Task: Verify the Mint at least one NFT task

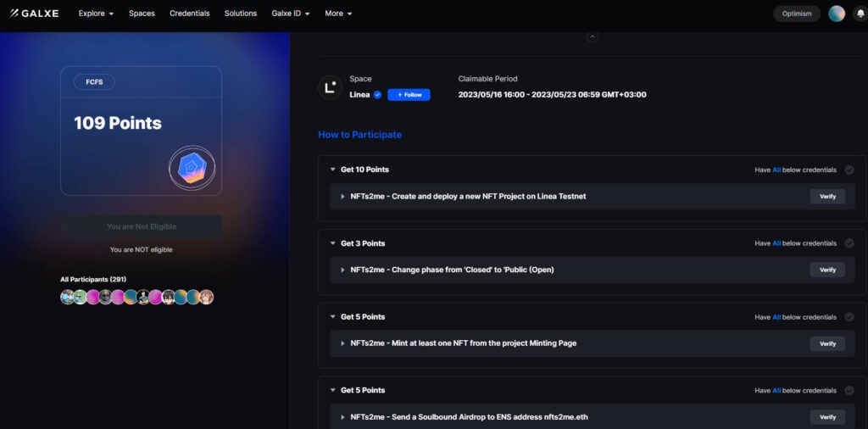Action: coord(827,343)
